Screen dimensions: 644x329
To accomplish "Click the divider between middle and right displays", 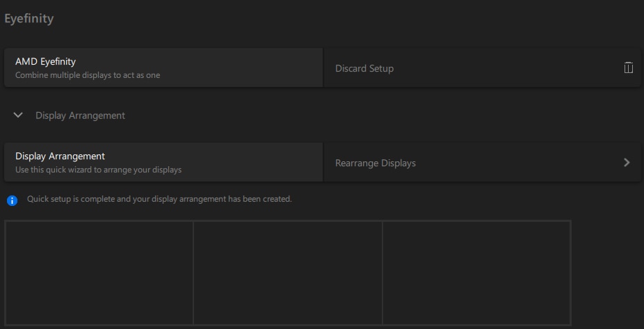I will point(383,273).
